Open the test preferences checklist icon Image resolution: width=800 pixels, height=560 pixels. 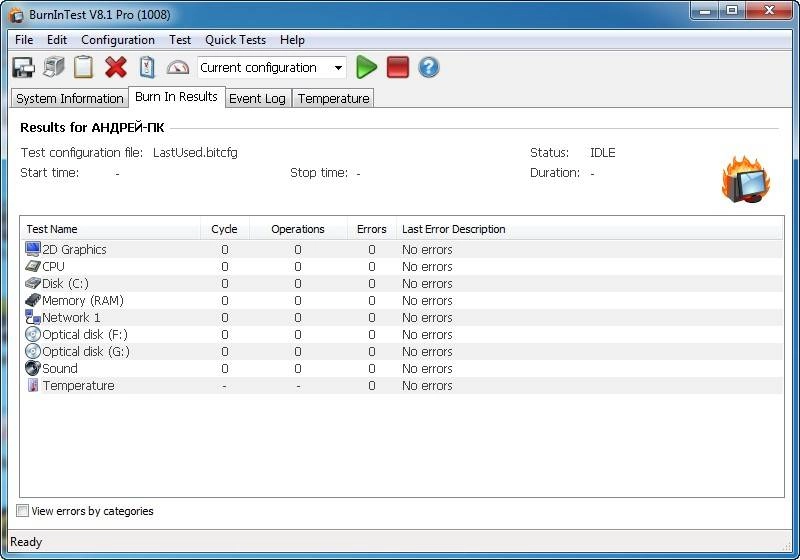pyautogui.click(x=147, y=67)
